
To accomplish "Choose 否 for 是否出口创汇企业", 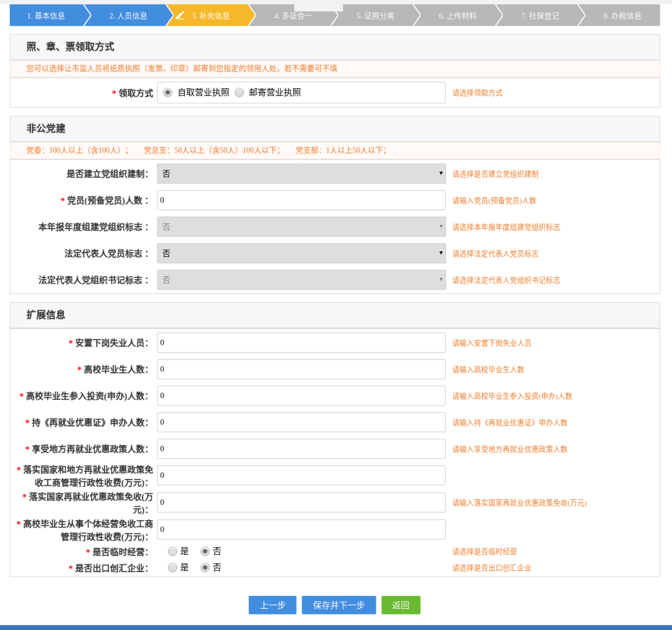I will pos(205,567).
